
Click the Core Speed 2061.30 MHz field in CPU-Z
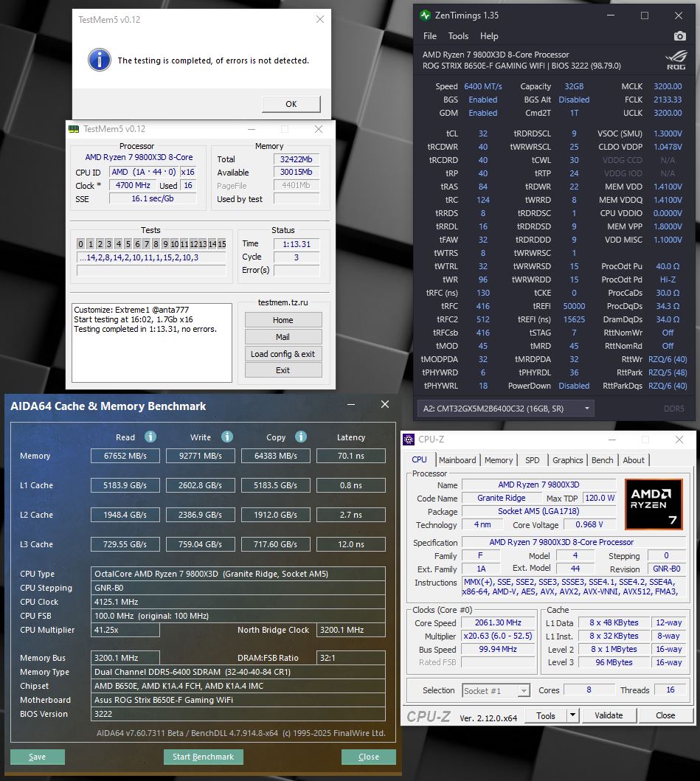pos(498,622)
